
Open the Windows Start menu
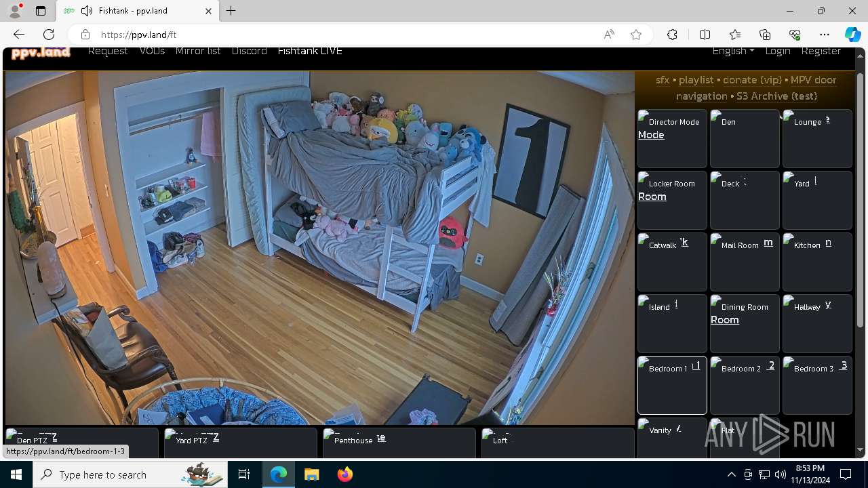click(16, 474)
